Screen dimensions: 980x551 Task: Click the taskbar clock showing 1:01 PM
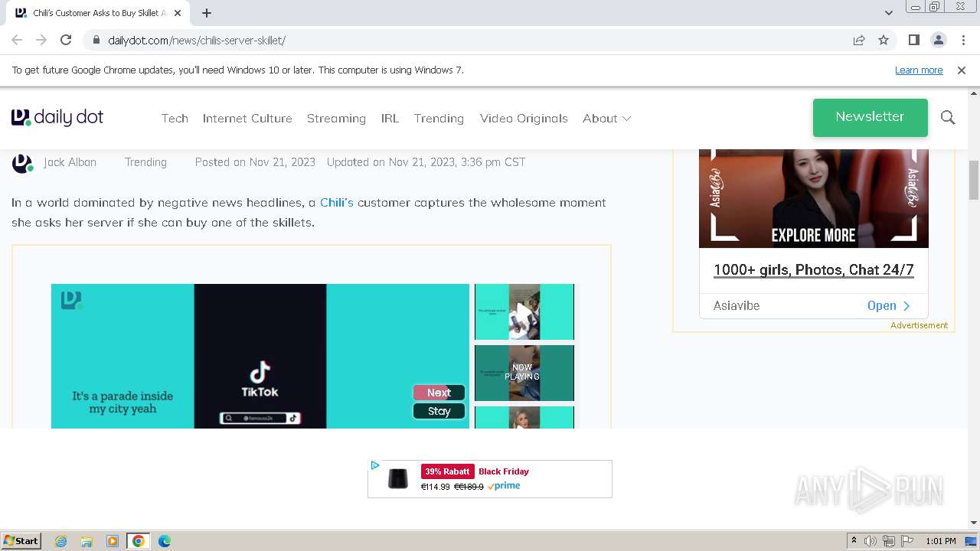tap(941, 541)
